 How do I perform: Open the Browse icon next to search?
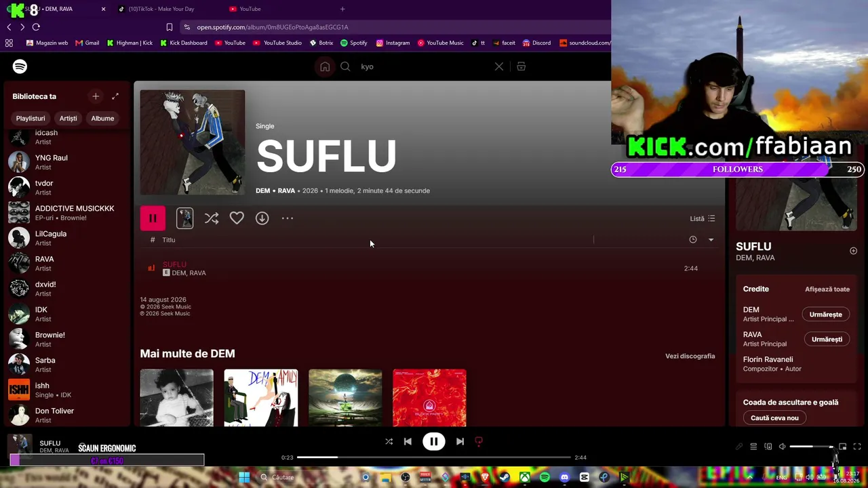coord(521,66)
